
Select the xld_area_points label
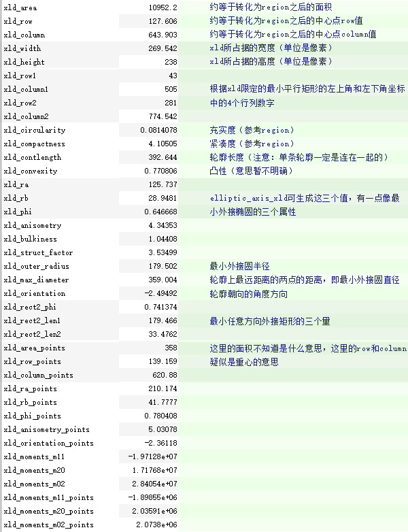click(x=34, y=348)
